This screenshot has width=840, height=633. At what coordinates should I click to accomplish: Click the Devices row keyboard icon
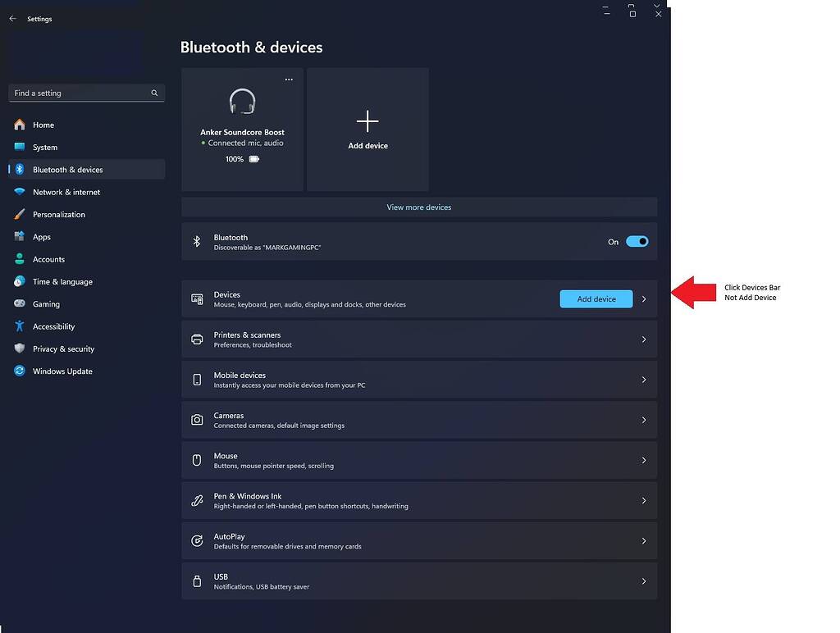[197, 298]
